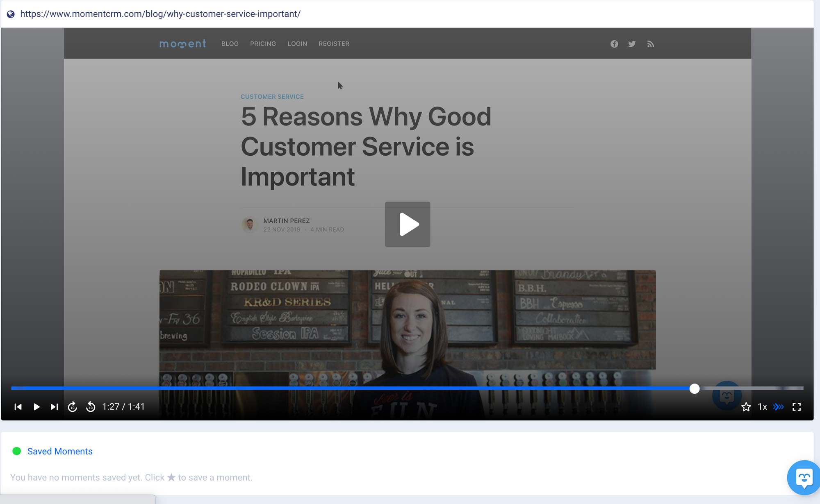Image resolution: width=820 pixels, height=504 pixels.
Task: Click the green Saved Moments status dot
Action: [17, 451]
